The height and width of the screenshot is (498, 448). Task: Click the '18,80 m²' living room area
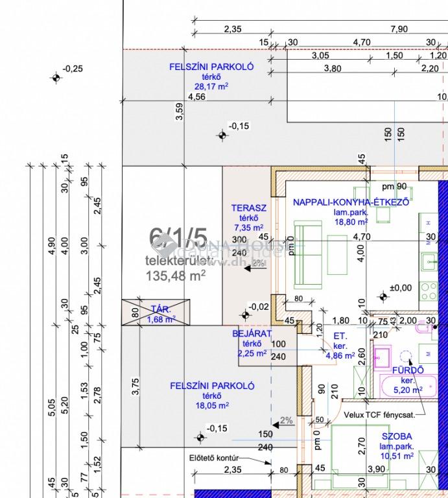351,222
